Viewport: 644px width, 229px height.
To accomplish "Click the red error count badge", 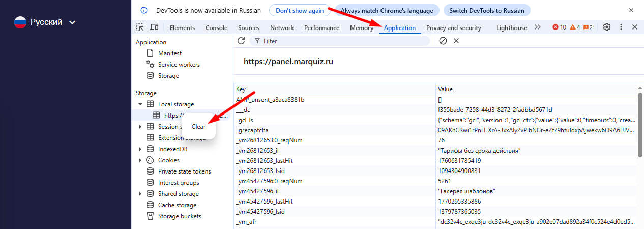I will 560,27.
